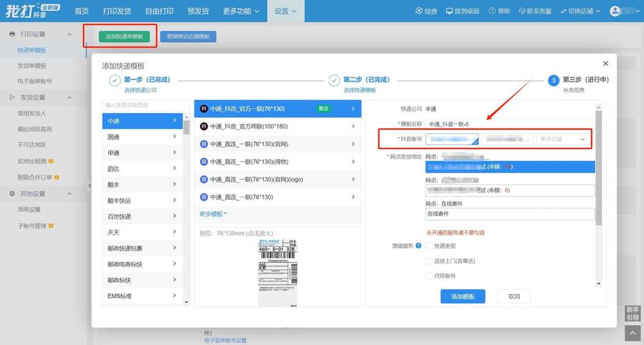Image resolution: width=644 pixels, height=345 pixels.
Task: Click the 第一步 completed checkmark circle
Action: click(x=114, y=80)
